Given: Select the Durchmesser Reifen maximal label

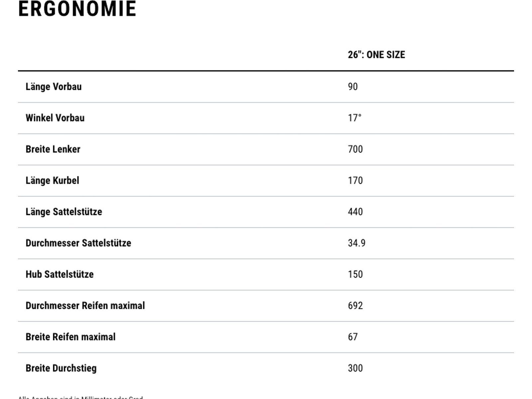Looking at the screenshot, I should [x=85, y=306].
